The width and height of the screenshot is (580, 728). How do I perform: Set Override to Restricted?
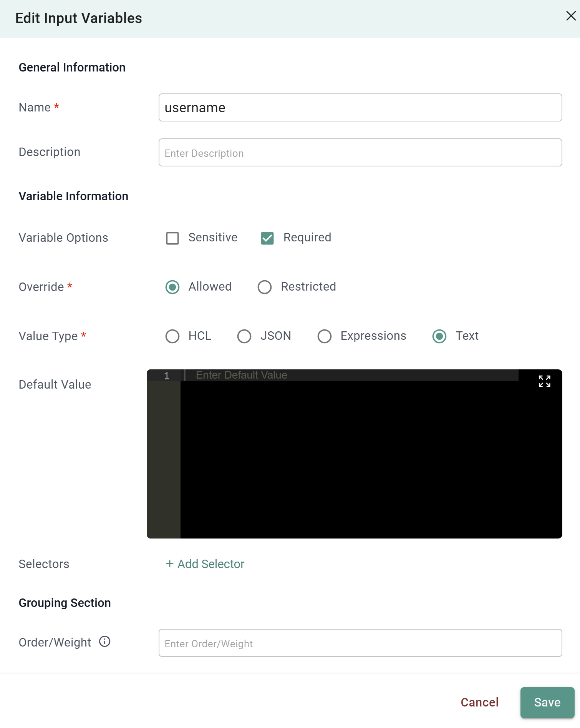pos(265,287)
